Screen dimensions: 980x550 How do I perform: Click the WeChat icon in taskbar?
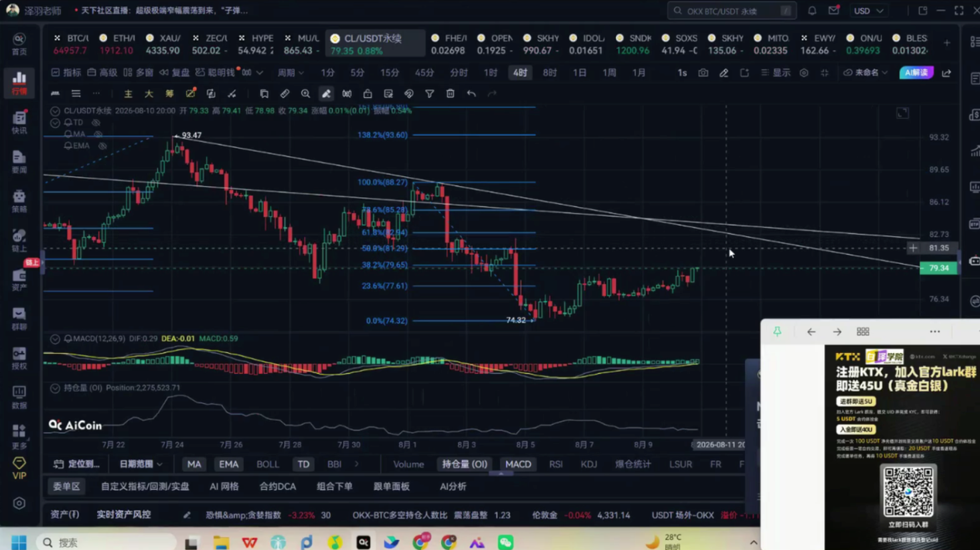[505, 541]
